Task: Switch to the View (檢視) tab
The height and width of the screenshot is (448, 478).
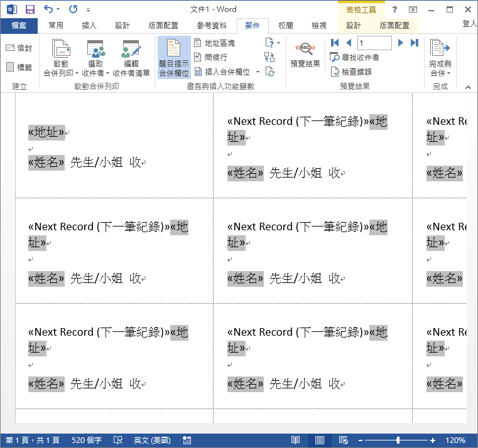Action: [x=319, y=26]
